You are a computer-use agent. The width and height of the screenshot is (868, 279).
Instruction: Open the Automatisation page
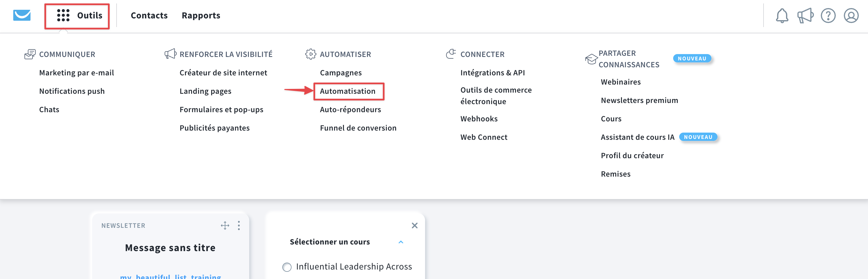348,91
